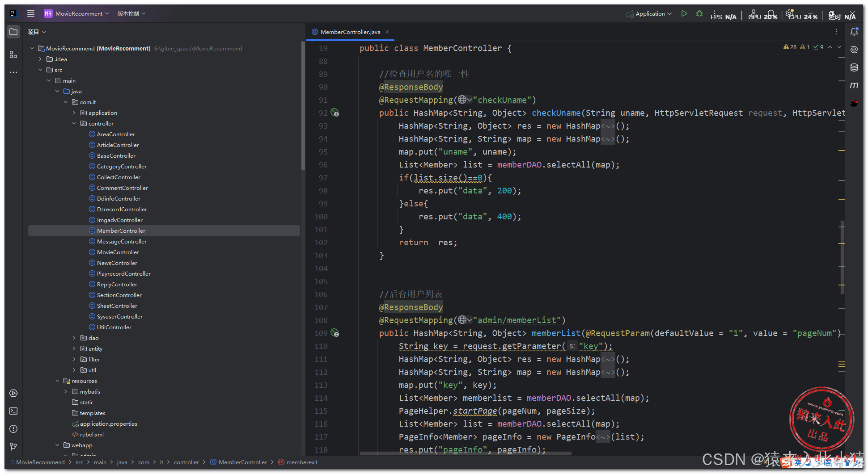
Task: Show the 9 typos indicator
Action: pos(818,47)
